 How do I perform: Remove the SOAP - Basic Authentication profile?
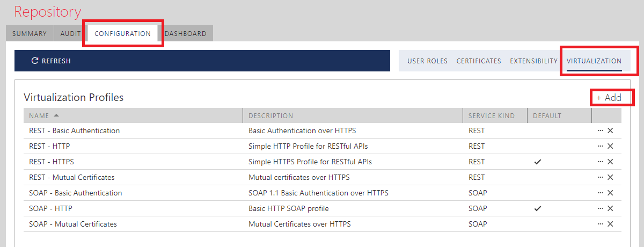coord(610,193)
